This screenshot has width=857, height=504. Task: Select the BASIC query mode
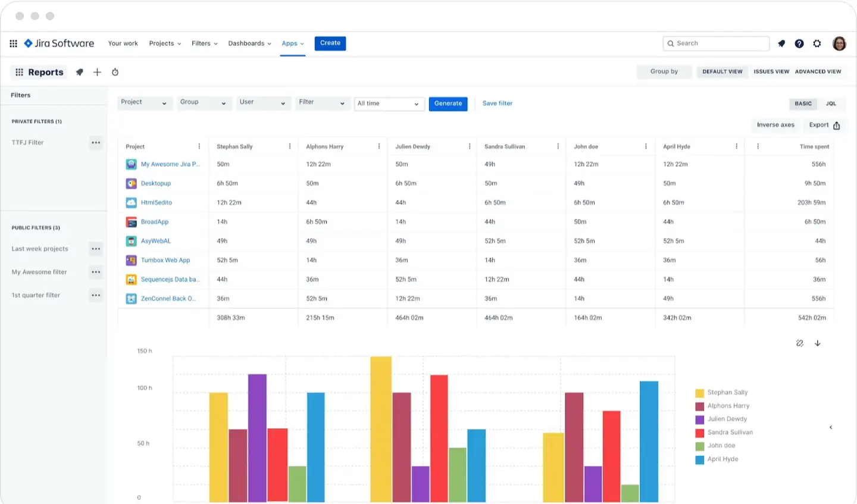(803, 104)
